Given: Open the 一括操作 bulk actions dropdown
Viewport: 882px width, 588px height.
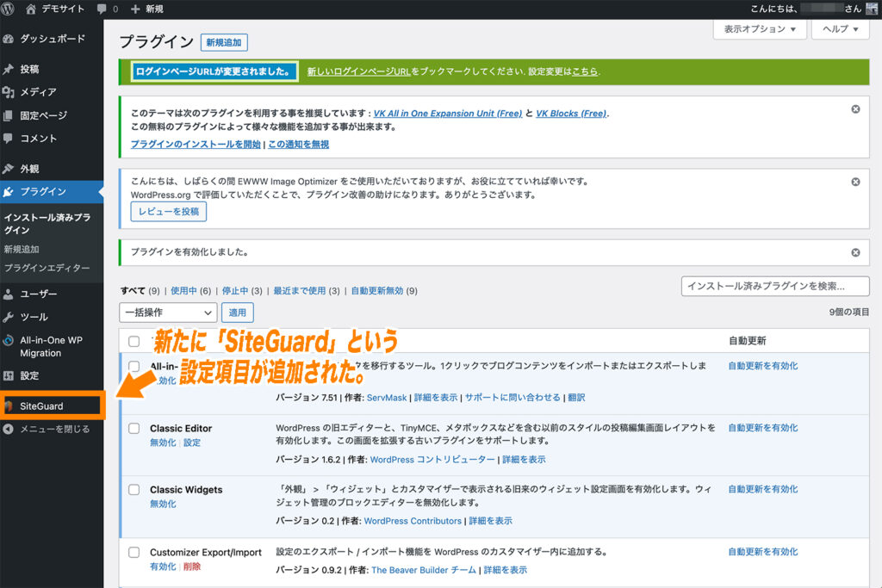Looking at the screenshot, I should coord(168,312).
